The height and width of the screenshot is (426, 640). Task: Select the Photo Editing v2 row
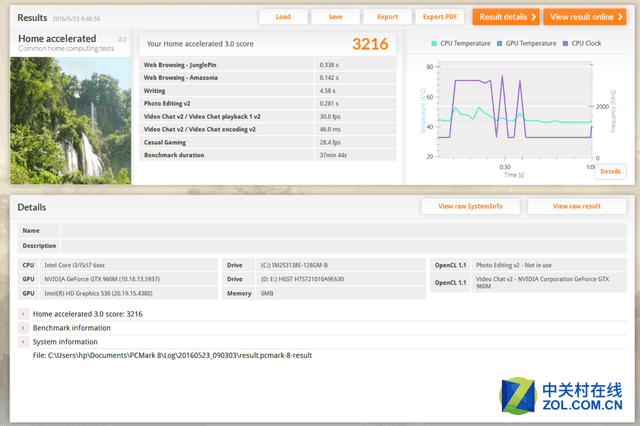click(x=268, y=104)
